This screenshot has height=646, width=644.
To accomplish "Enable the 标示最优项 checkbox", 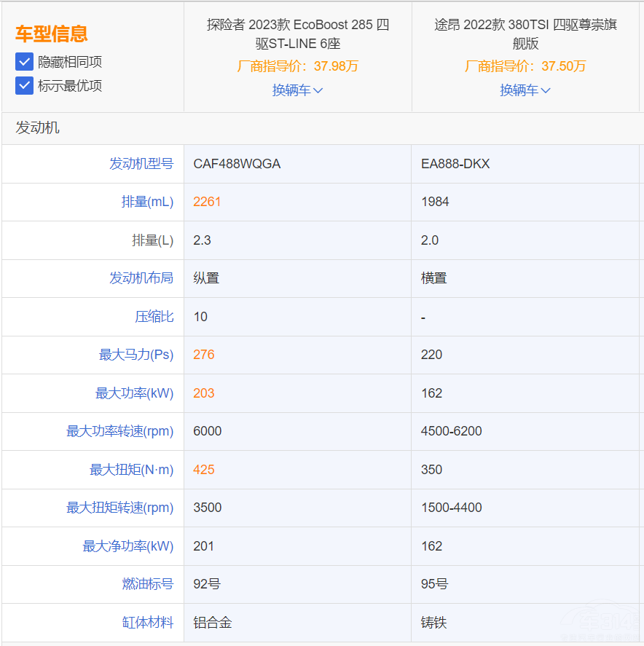I will (x=24, y=86).
